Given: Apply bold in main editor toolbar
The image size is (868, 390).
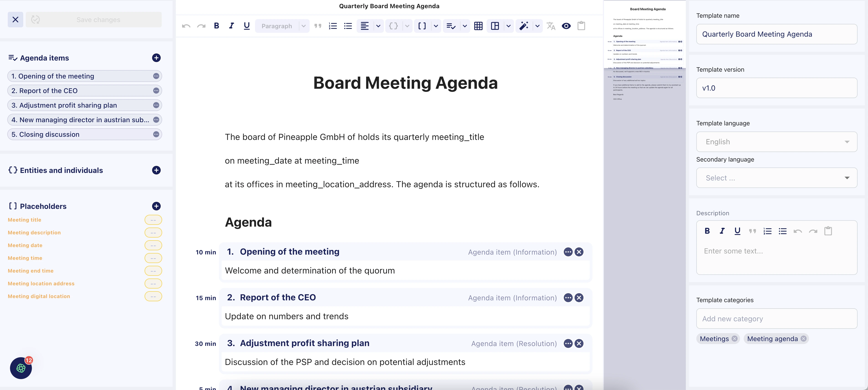Looking at the screenshot, I should click(217, 26).
